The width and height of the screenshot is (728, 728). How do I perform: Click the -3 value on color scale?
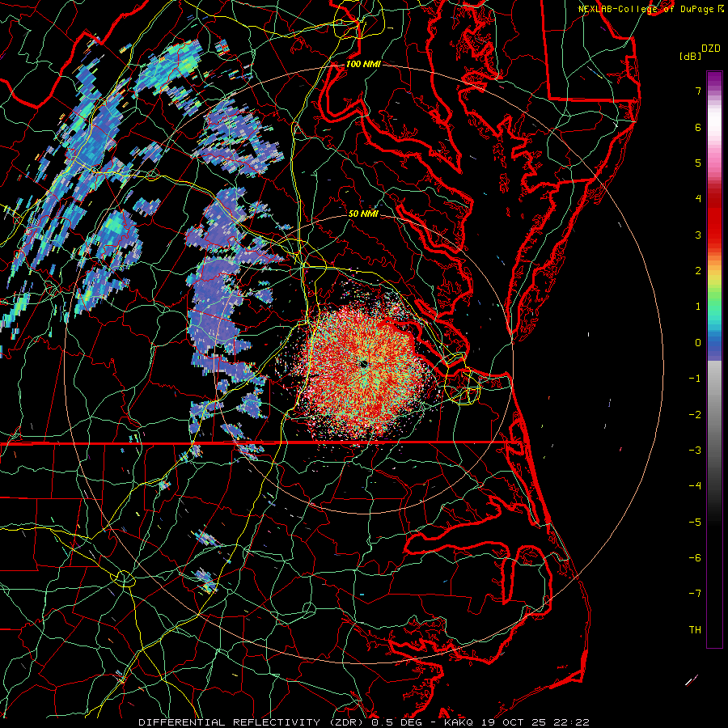[695, 450]
